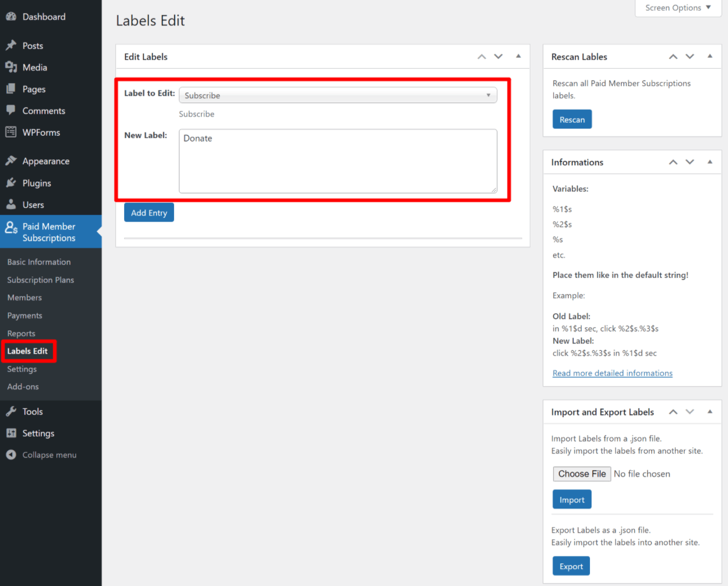Open the Label to Edit dropdown

(x=338, y=96)
